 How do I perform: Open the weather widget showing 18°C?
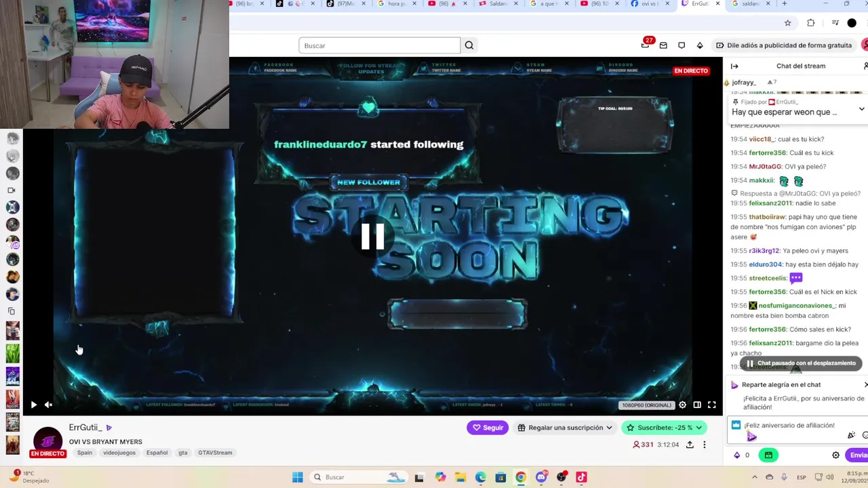[x=28, y=477]
